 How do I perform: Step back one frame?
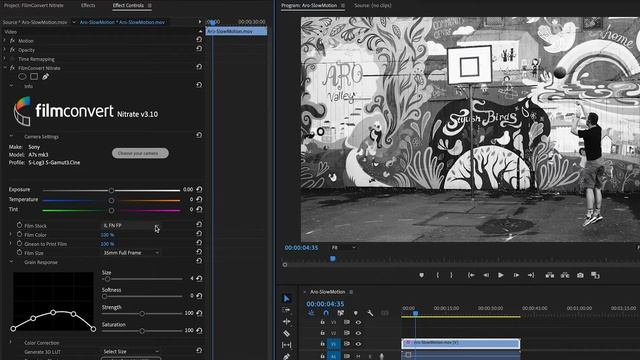486,276
